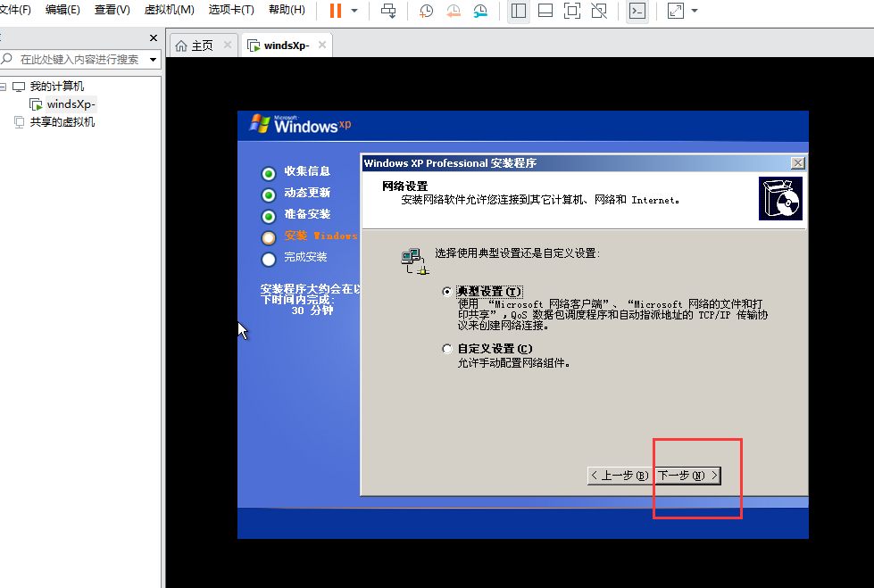The image size is (874, 588).
Task: Enter full screen mode icon
Action: coord(572,11)
